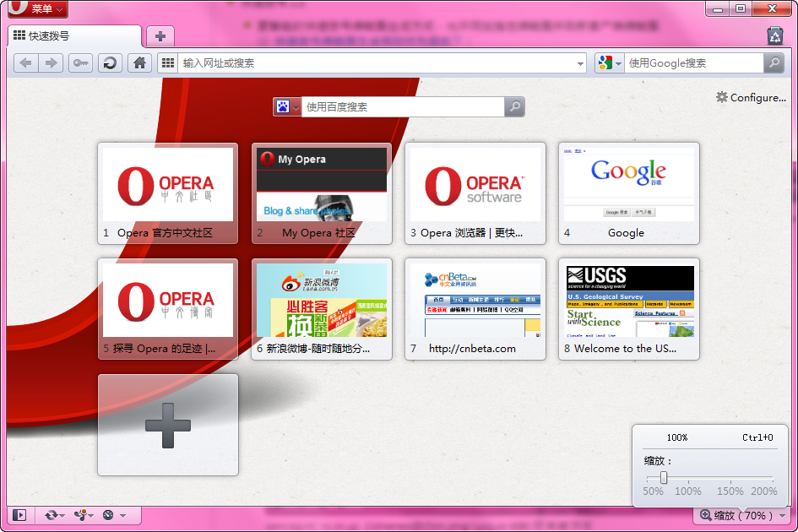Open Configure... speed dial settings

[752, 97]
